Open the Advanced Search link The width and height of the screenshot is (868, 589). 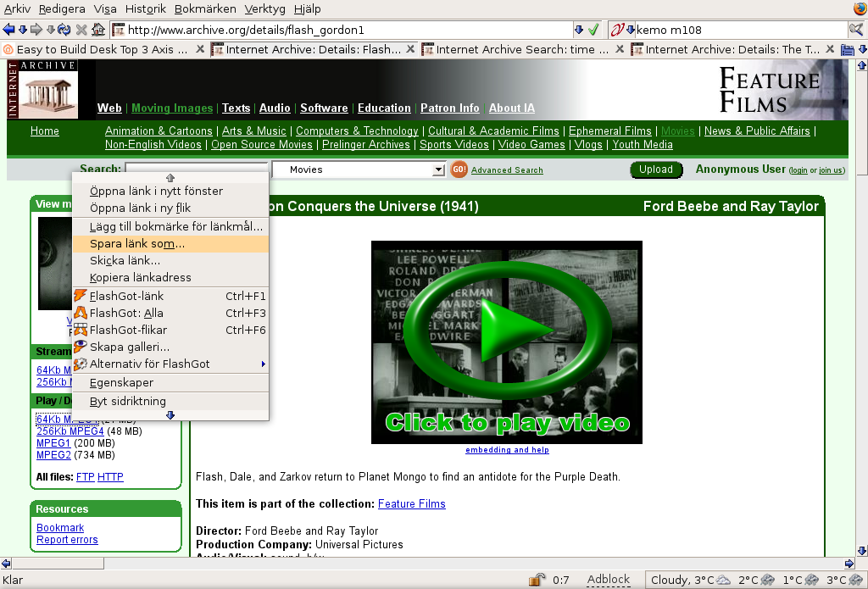coord(507,170)
